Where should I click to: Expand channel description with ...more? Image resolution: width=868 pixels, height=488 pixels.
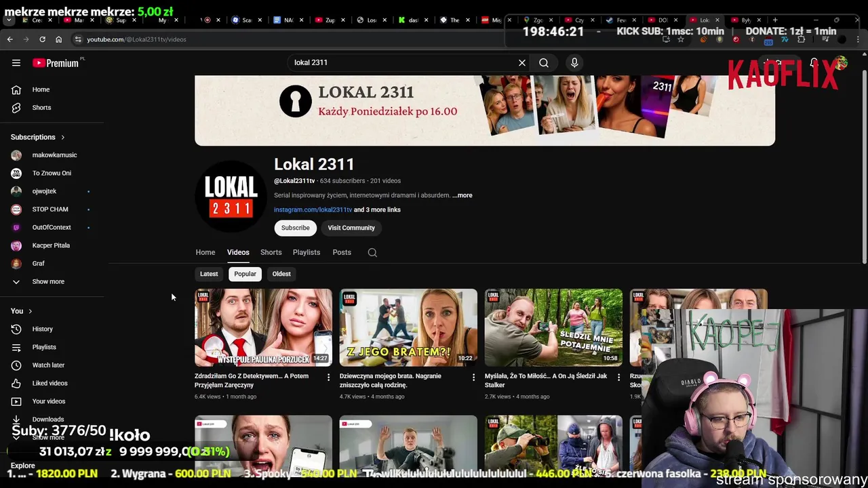[462, 195]
